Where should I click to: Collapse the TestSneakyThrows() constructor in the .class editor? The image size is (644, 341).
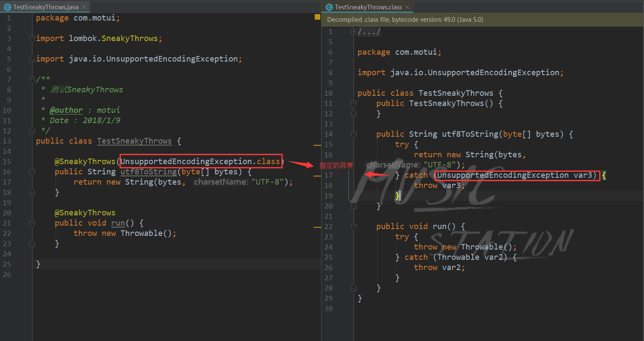coord(354,103)
